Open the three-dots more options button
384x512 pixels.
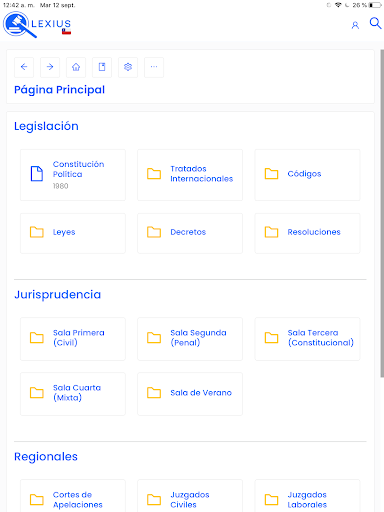click(x=154, y=67)
